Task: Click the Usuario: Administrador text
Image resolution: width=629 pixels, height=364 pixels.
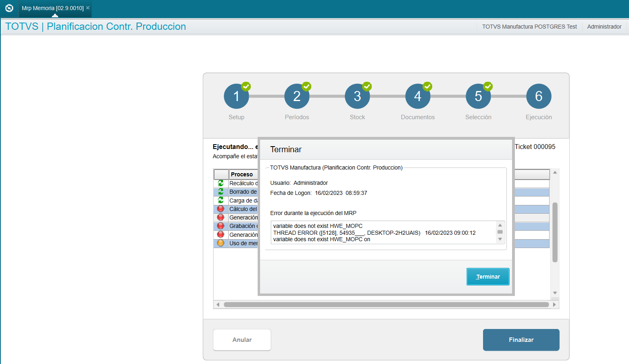Action: (299, 183)
